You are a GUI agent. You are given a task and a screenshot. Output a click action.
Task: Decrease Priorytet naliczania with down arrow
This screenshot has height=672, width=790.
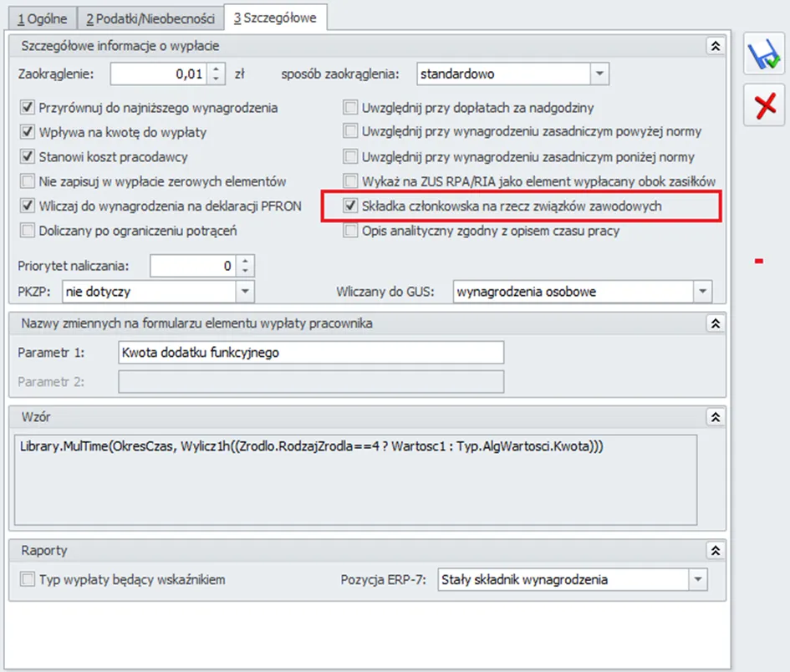[244, 271]
